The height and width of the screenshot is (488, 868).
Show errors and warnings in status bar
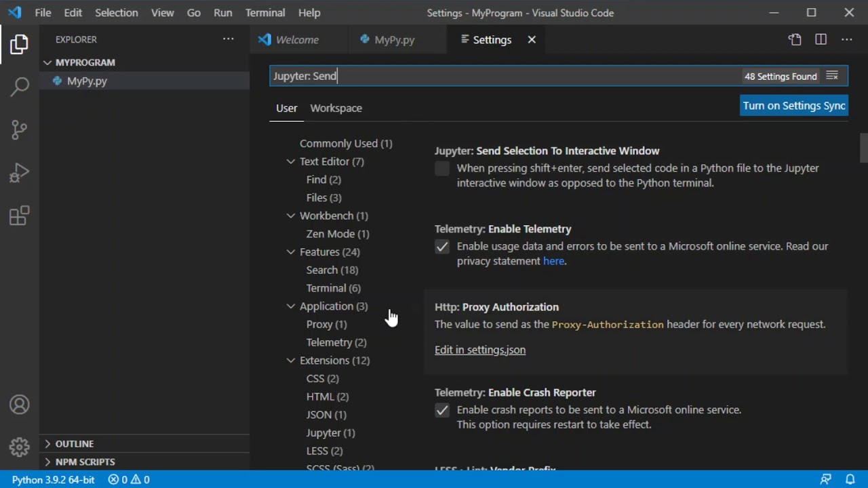click(x=129, y=480)
